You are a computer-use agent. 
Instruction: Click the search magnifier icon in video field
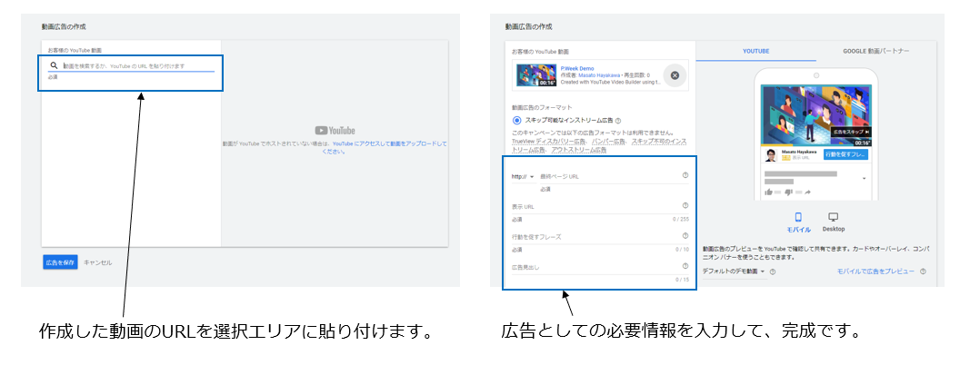(54, 66)
